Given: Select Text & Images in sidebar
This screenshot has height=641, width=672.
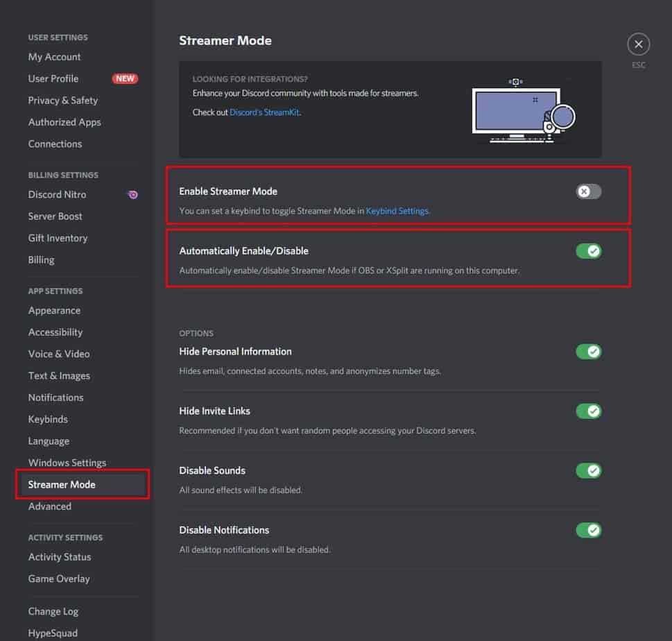Looking at the screenshot, I should point(59,376).
